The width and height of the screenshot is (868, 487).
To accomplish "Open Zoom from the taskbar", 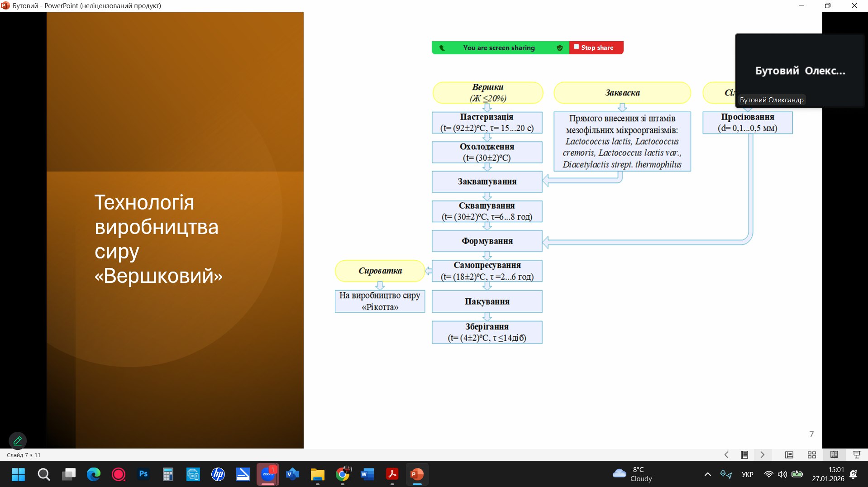I will click(x=268, y=474).
